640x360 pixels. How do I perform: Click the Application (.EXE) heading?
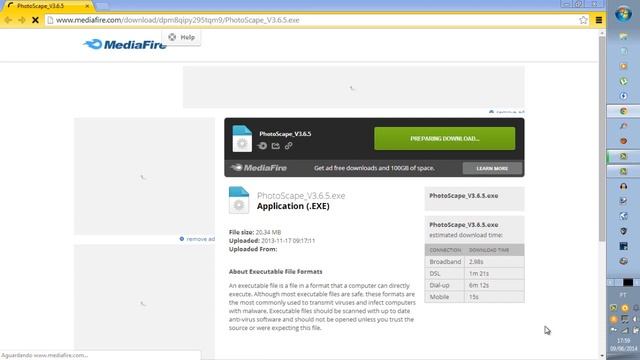[293, 206]
